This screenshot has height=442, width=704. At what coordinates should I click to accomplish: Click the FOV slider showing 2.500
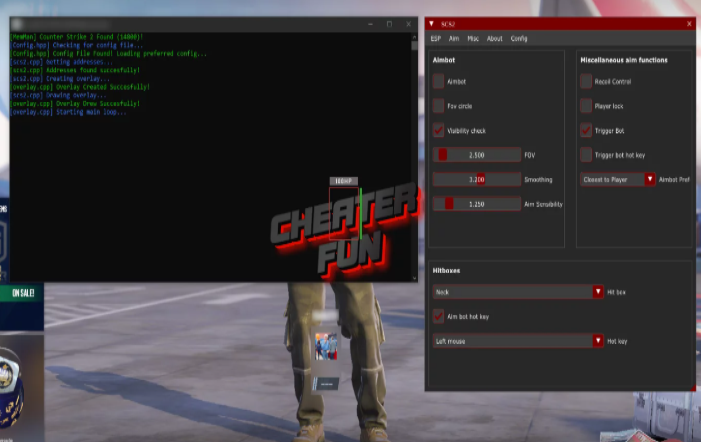(477, 155)
